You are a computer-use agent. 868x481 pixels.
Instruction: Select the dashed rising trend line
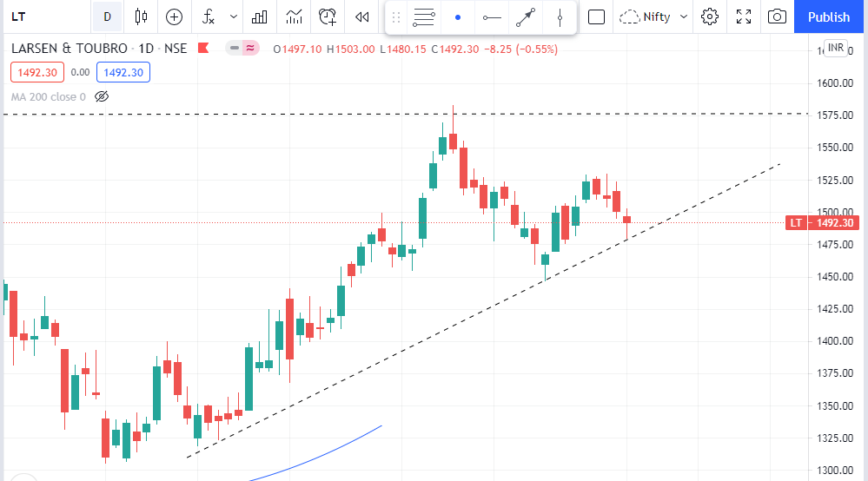483,311
